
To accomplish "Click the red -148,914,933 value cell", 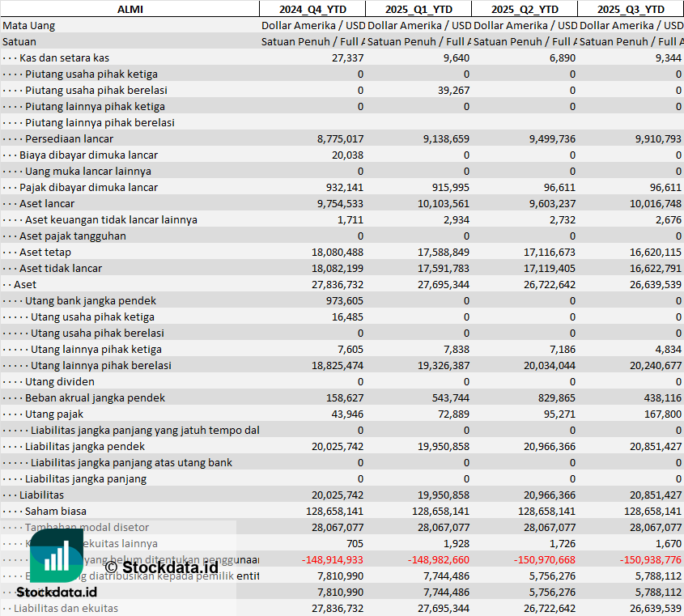I will [x=332, y=559].
